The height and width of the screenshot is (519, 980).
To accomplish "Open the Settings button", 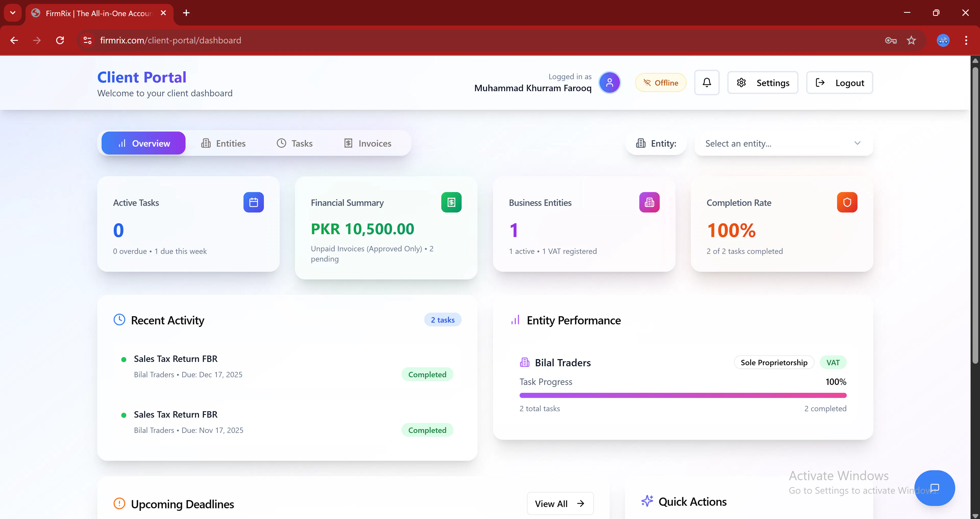I will (x=763, y=83).
